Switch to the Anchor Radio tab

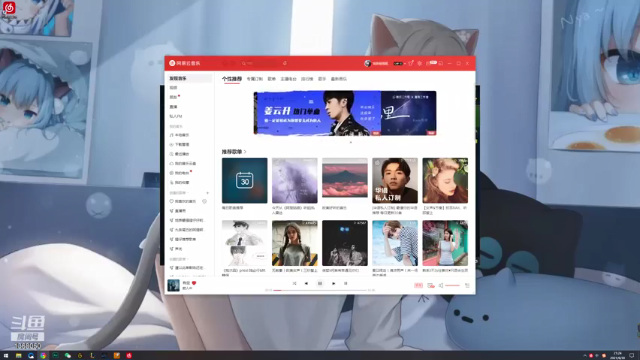(x=289, y=79)
